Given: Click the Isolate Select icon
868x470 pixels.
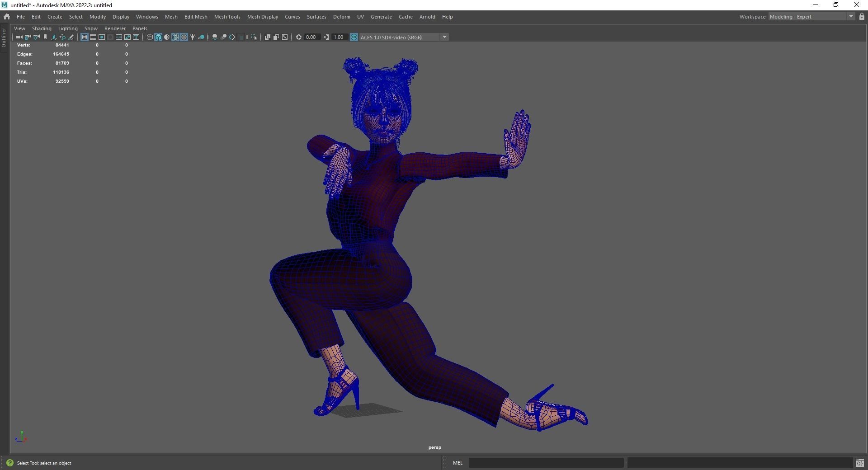Looking at the screenshot, I should pyautogui.click(x=254, y=37).
